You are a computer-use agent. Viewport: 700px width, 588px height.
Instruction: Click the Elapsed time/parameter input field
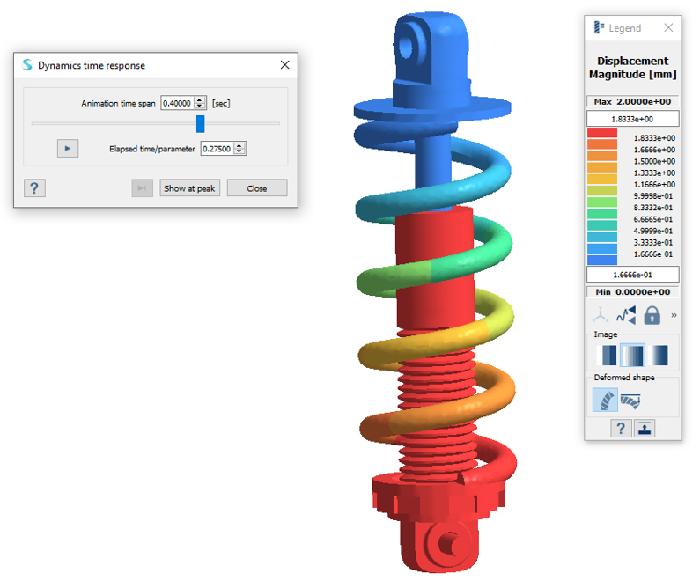(217, 149)
